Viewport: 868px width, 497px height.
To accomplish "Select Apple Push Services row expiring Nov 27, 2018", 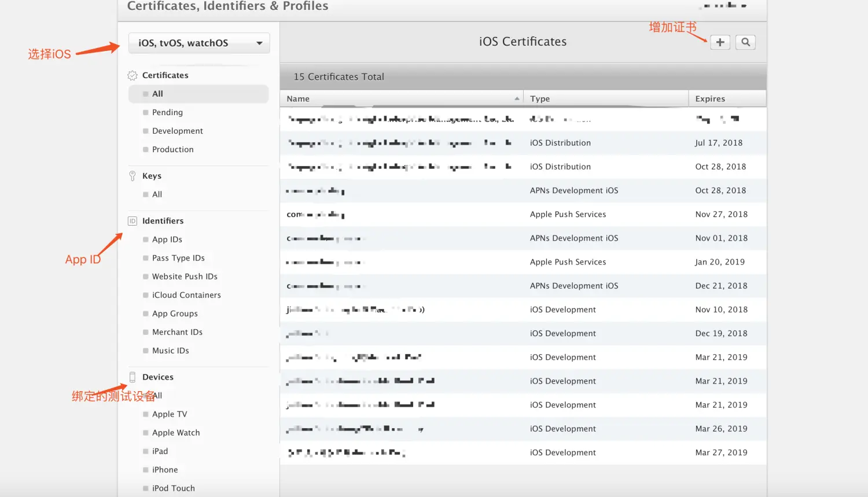I will [523, 214].
